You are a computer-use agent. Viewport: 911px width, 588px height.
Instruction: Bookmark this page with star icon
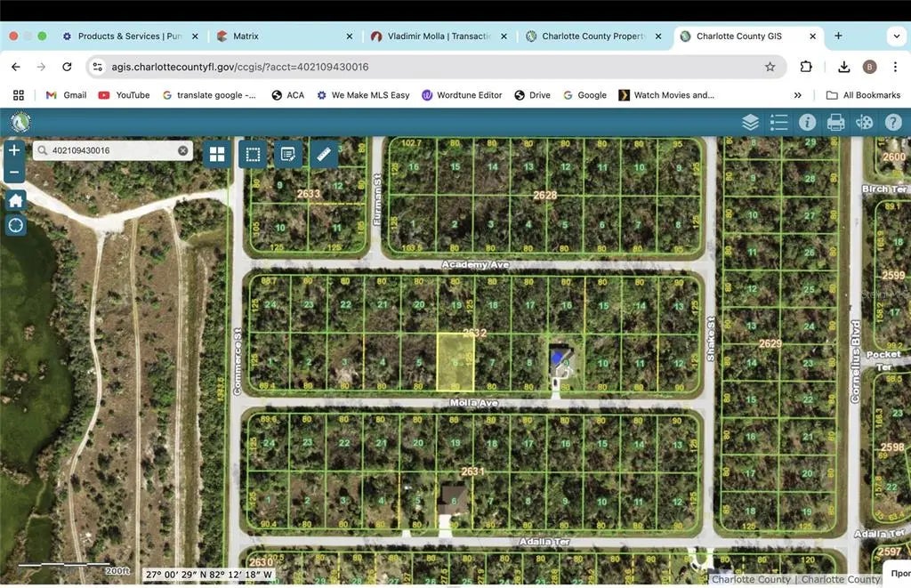(770, 67)
